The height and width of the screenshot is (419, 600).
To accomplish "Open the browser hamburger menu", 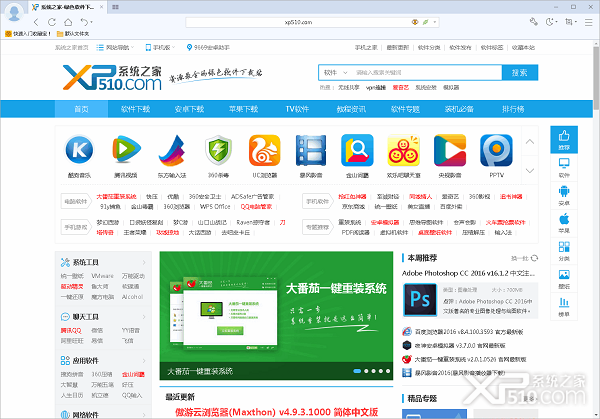I will pos(589,23).
